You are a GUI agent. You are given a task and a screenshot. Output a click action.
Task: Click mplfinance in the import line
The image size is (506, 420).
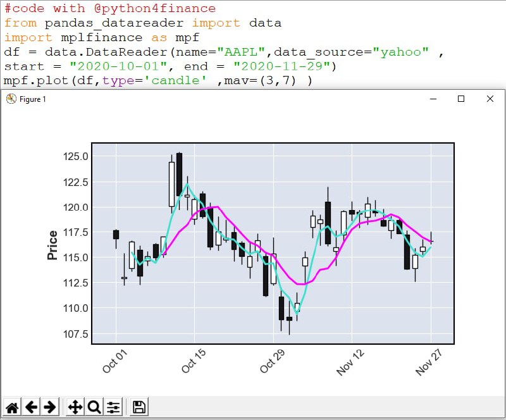click(102, 38)
